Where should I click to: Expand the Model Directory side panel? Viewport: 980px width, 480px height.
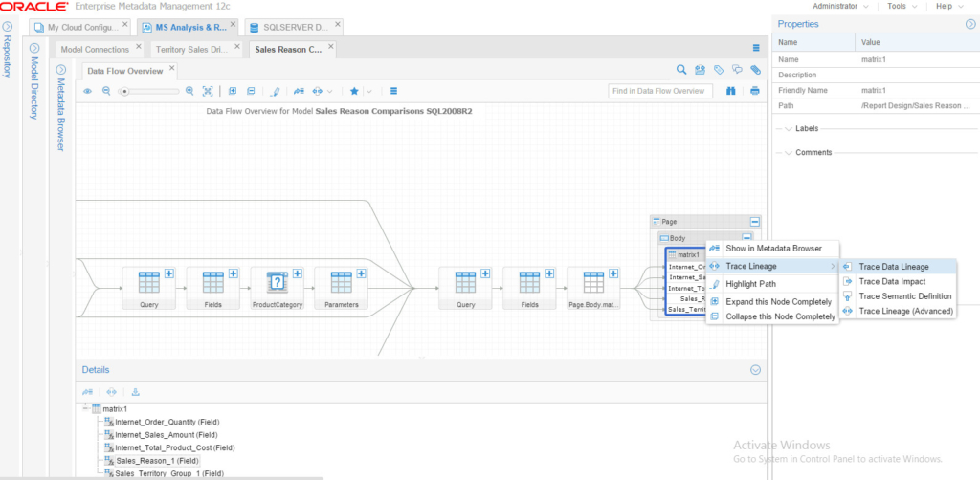(35, 48)
